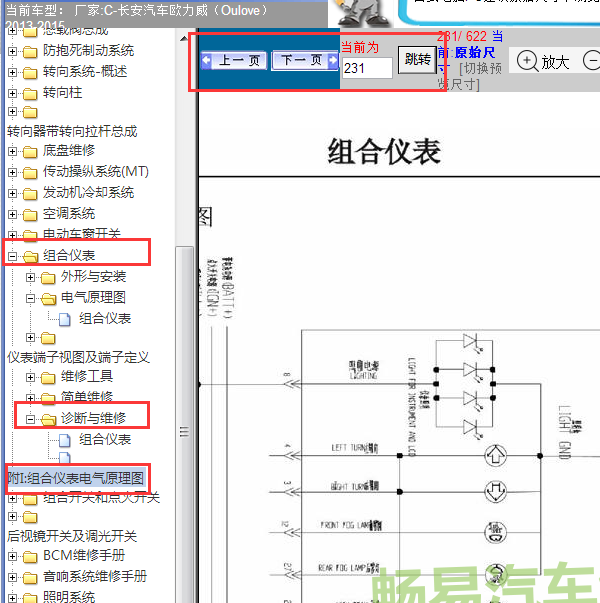The height and width of the screenshot is (603, 600).
Task: Expand the 后视镜开关及调光开关 folder
Action: (12, 516)
